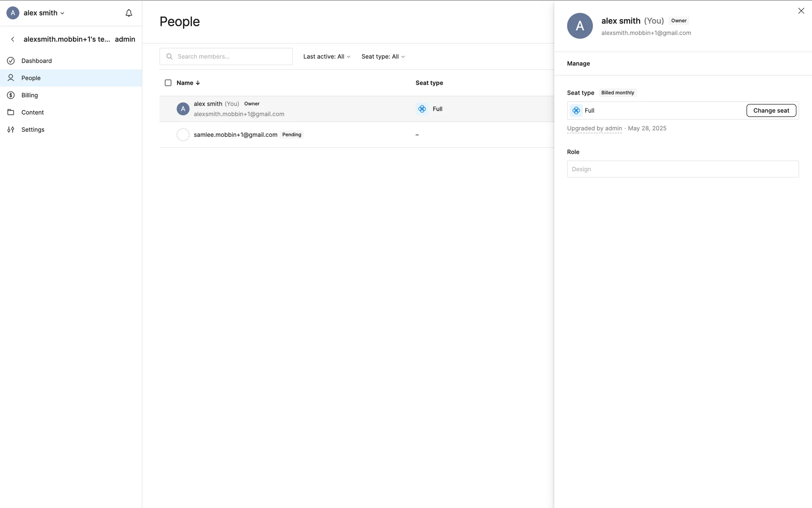Click the Upgraded by admin link

(594, 128)
